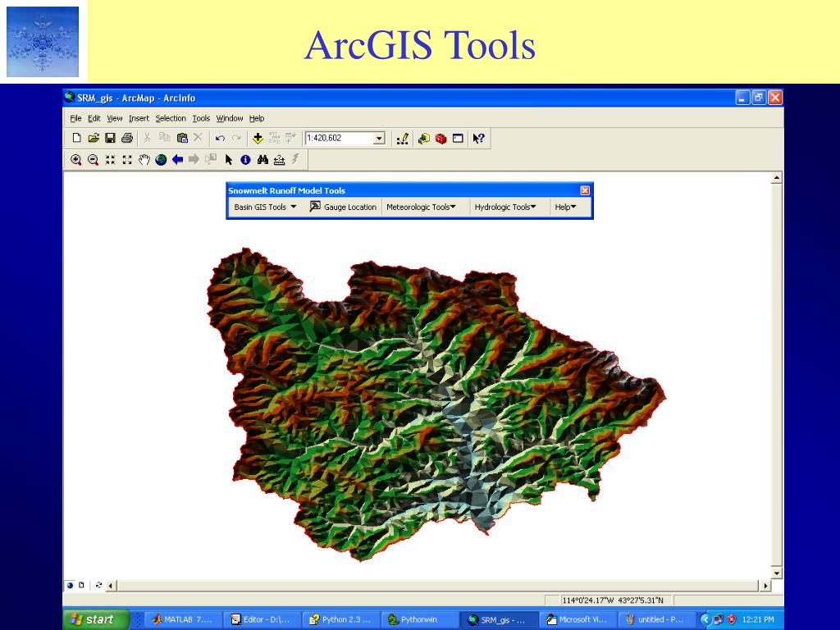
Task: Select the Measure ruler tool
Action: [x=279, y=160]
